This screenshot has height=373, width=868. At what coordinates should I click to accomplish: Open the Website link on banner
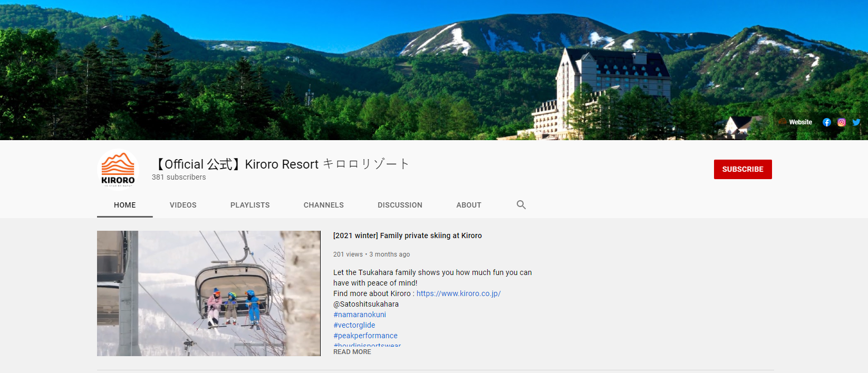click(x=795, y=122)
